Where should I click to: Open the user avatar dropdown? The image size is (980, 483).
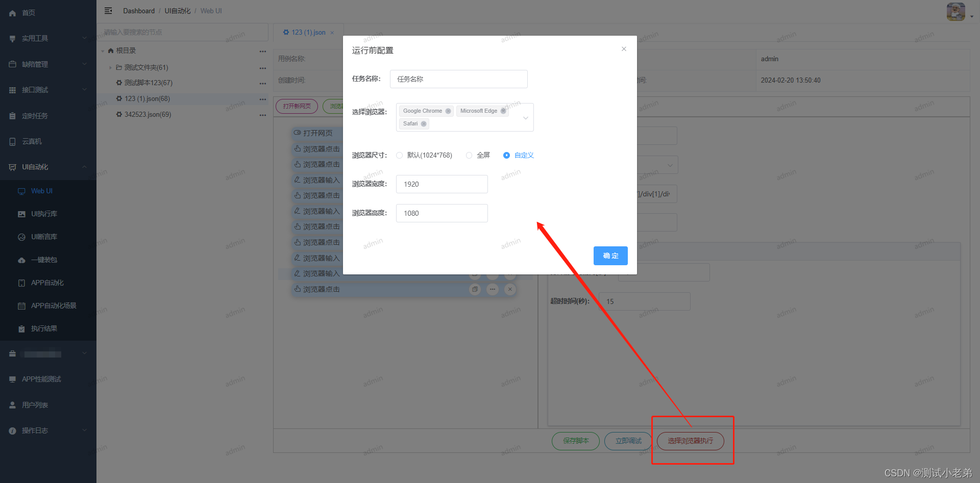coord(960,12)
